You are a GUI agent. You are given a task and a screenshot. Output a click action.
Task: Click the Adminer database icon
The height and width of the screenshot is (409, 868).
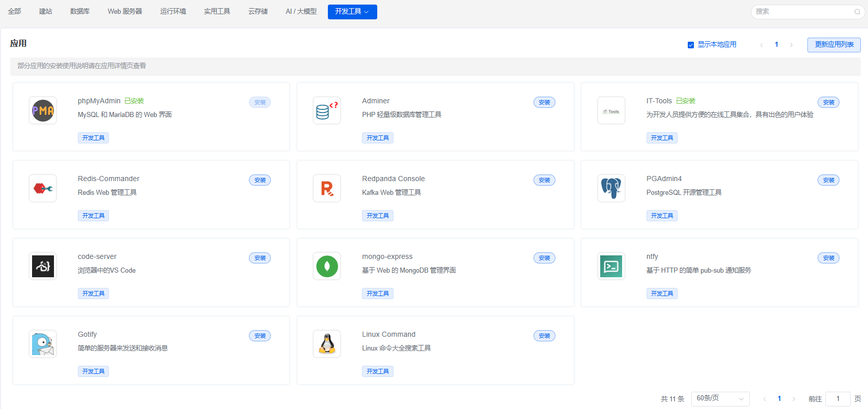coord(327,110)
